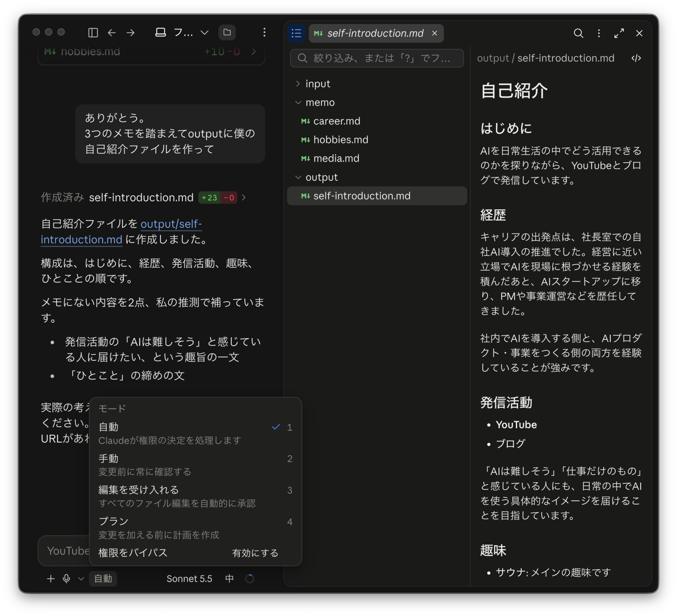
Task: Go back with the left arrow
Action: click(112, 33)
